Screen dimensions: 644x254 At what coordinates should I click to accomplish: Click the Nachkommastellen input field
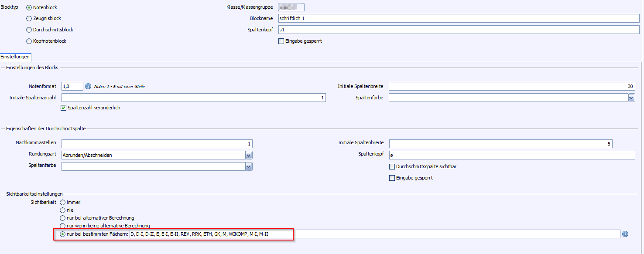[x=157, y=144]
